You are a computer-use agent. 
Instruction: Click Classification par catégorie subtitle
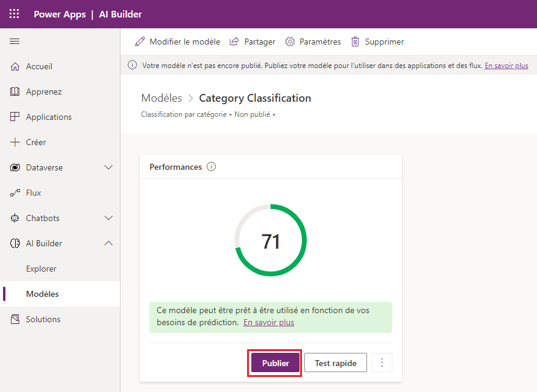click(184, 114)
